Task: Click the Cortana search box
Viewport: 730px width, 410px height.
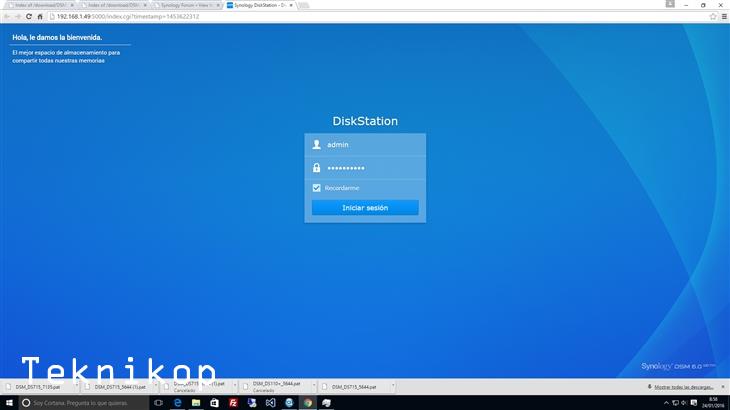Action: point(85,402)
